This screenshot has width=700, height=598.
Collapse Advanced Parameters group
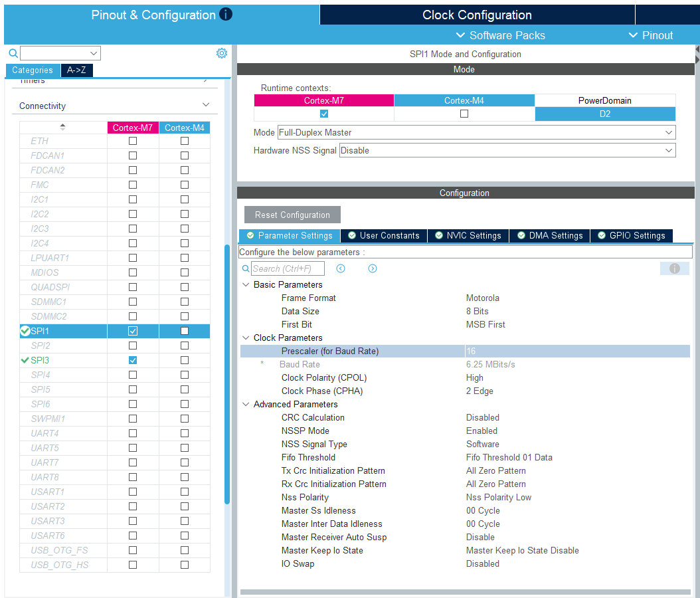tap(246, 404)
